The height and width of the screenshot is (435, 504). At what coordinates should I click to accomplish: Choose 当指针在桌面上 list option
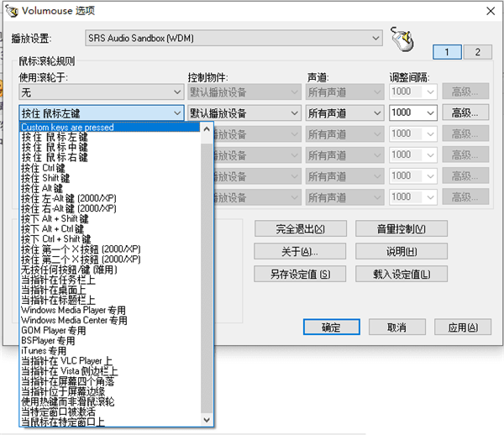point(52,289)
